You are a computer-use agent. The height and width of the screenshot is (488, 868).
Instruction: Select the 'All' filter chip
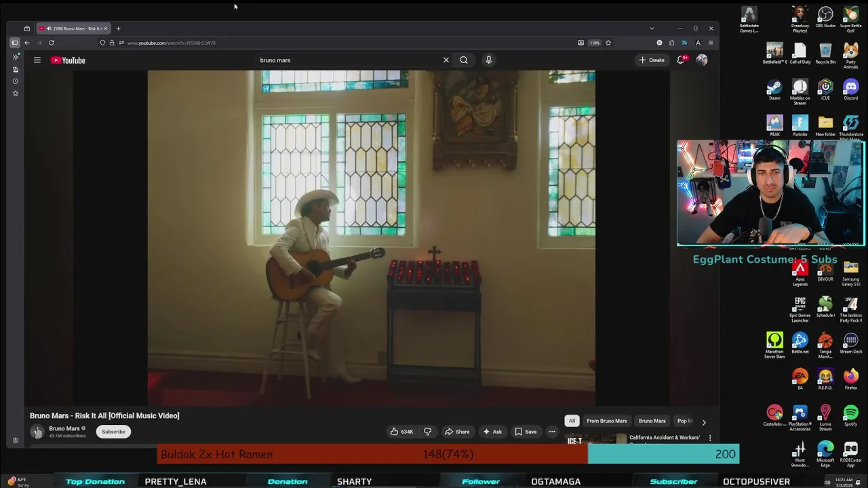[x=572, y=421]
